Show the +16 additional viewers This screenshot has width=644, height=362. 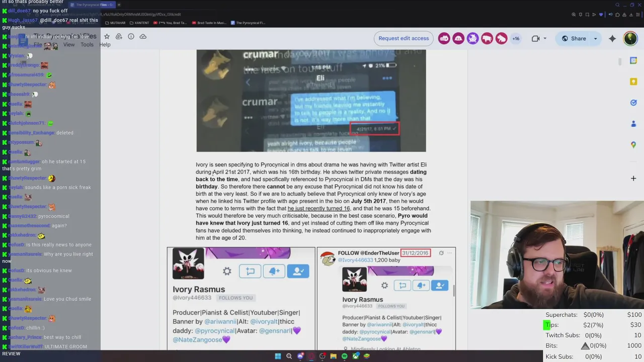[x=516, y=39]
